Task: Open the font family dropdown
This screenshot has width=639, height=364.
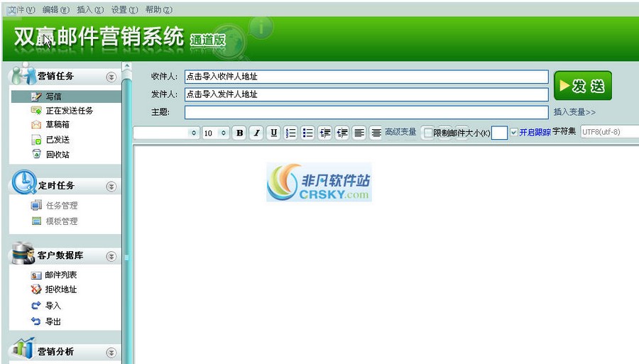Action: pyautogui.click(x=166, y=133)
